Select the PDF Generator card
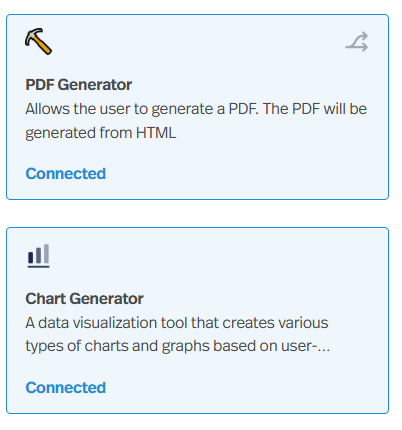This screenshot has width=402, height=430. pos(197,107)
